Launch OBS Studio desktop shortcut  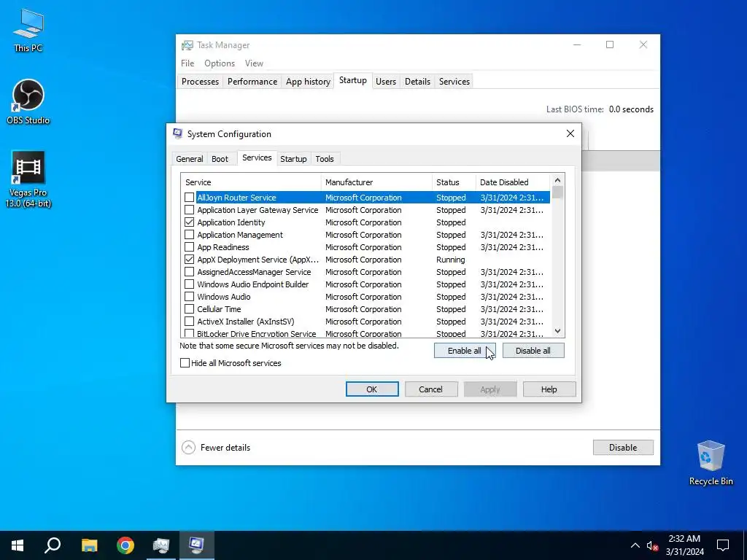pos(28,101)
